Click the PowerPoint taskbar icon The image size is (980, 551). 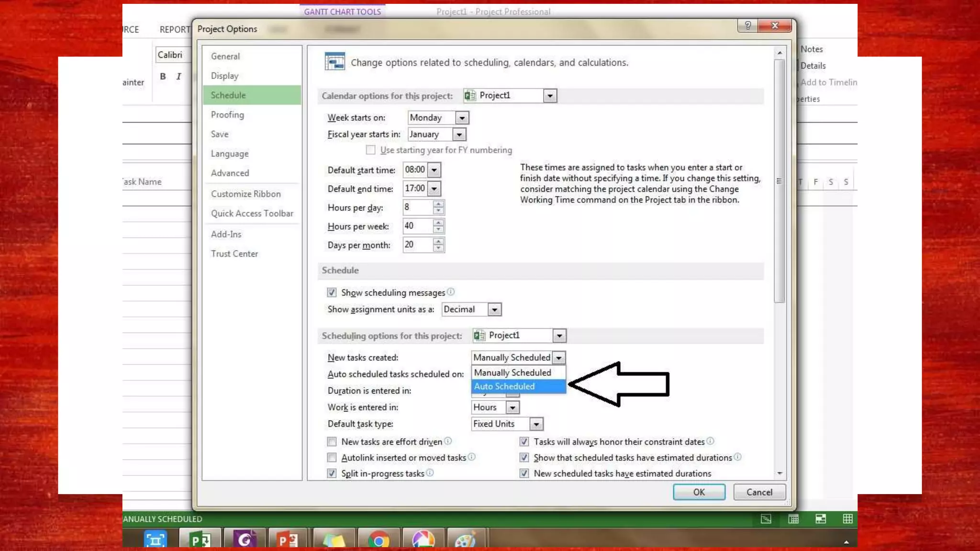click(288, 540)
